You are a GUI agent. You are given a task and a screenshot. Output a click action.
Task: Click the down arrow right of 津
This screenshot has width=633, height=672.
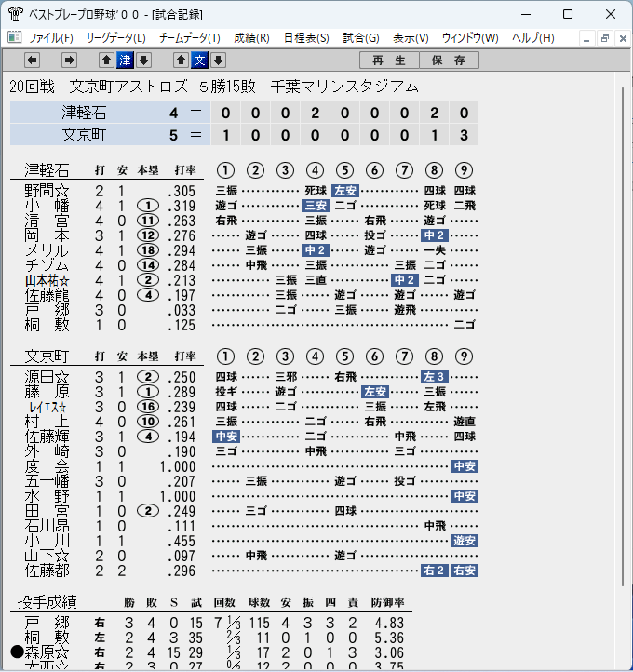point(144,60)
